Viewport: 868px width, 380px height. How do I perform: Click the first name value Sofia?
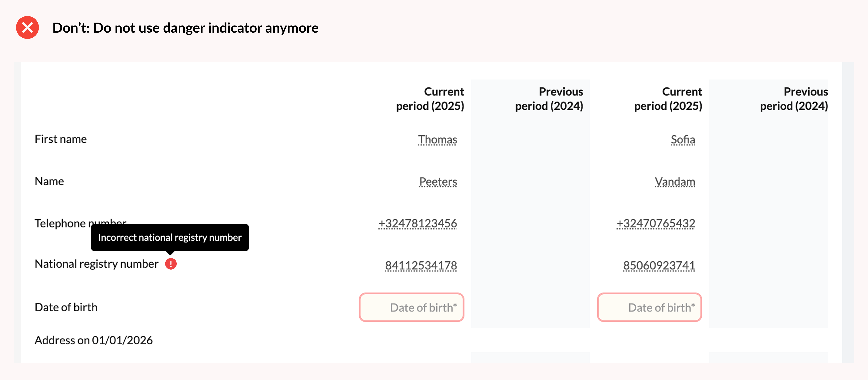point(683,139)
